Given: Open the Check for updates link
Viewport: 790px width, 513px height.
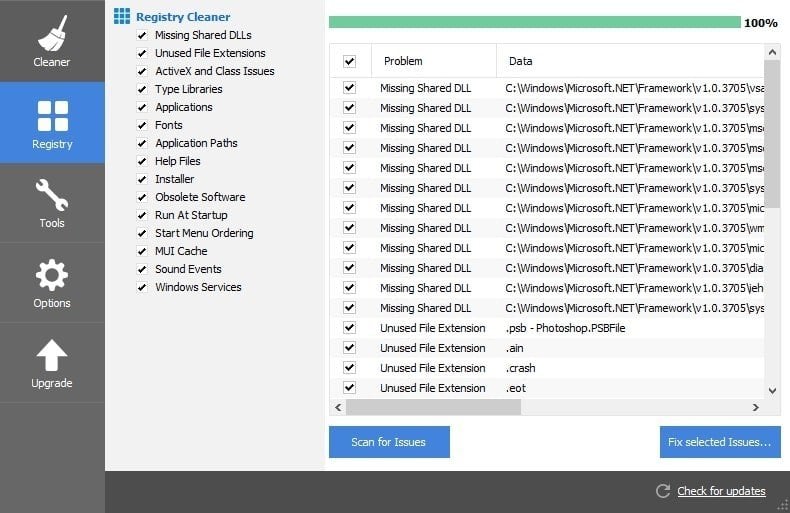Looking at the screenshot, I should pyautogui.click(x=721, y=491).
